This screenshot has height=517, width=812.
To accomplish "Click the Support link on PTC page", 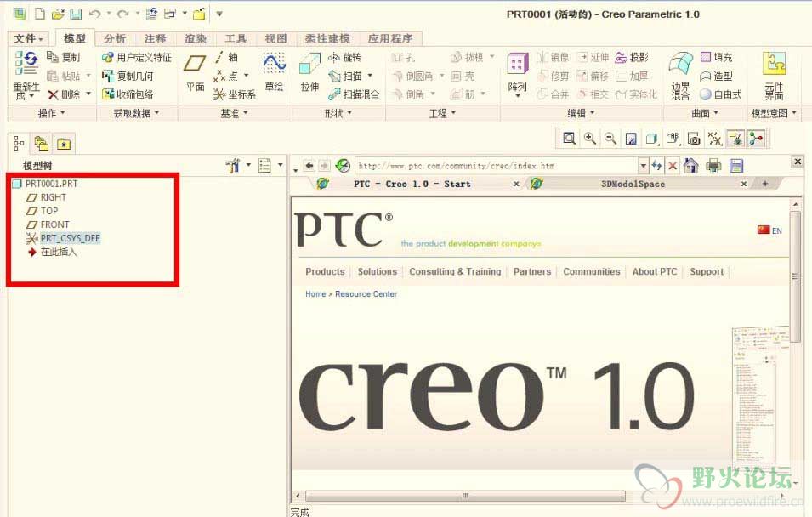I will pyautogui.click(x=707, y=271).
